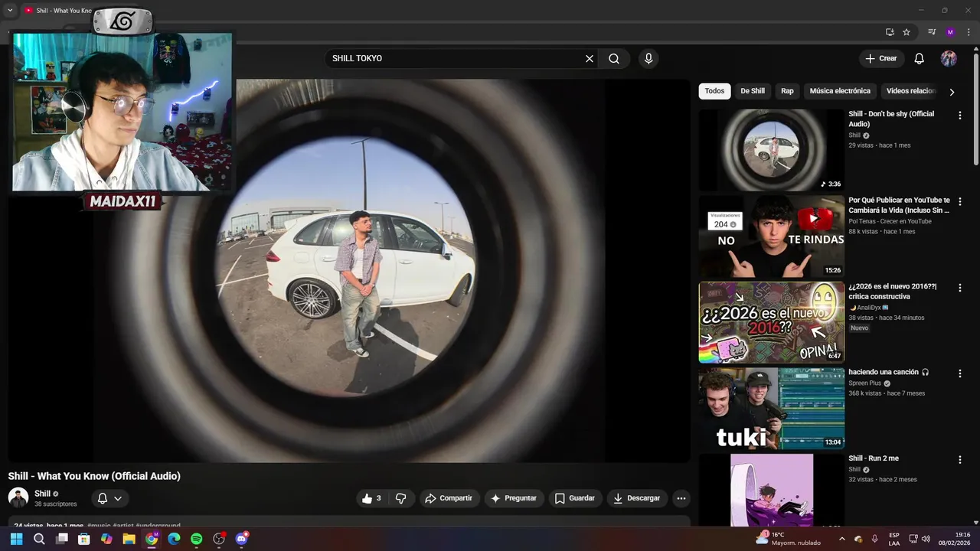Image resolution: width=980 pixels, height=551 pixels.
Task: Clear the SHILL TOKYO search text
Action: [590, 59]
